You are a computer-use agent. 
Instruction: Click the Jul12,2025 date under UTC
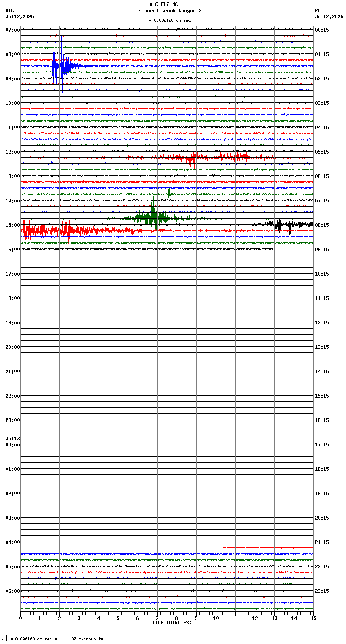coord(20,17)
